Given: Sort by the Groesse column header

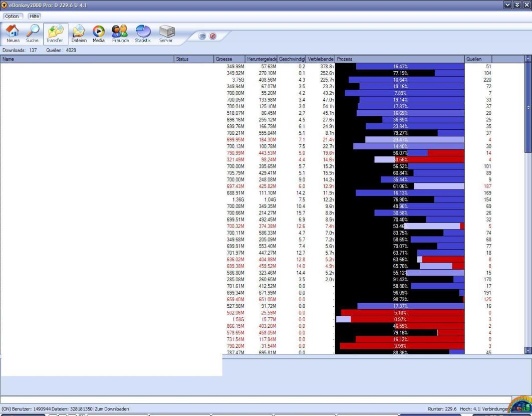Looking at the screenshot, I should (x=229, y=59).
